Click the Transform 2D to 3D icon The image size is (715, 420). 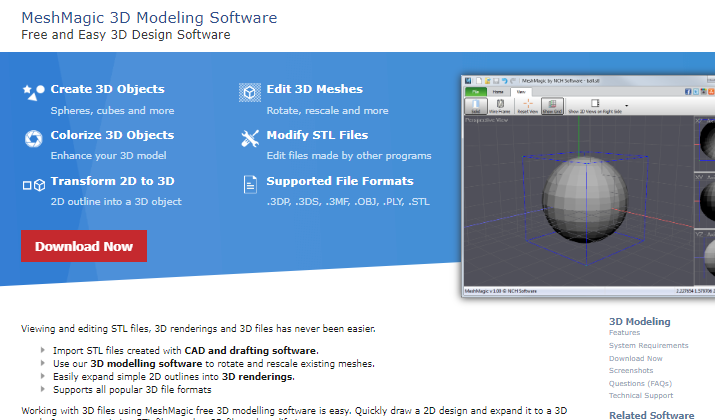(x=34, y=185)
